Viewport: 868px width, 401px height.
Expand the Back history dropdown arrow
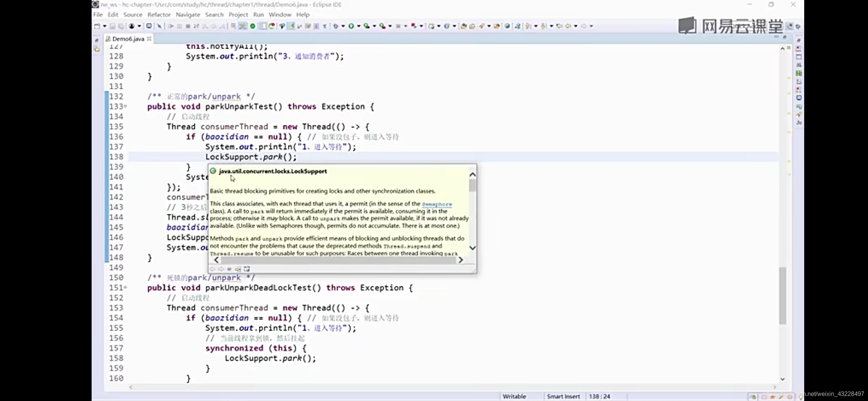[576, 26]
